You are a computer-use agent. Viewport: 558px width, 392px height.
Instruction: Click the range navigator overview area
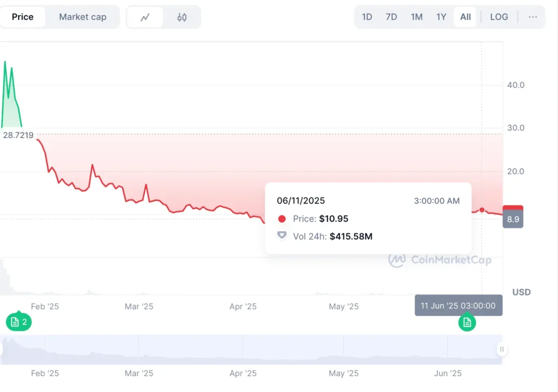click(251, 349)
